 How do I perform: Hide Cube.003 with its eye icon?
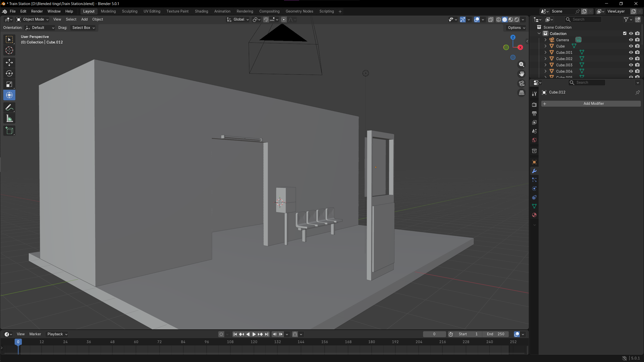(x=631, y=65)
